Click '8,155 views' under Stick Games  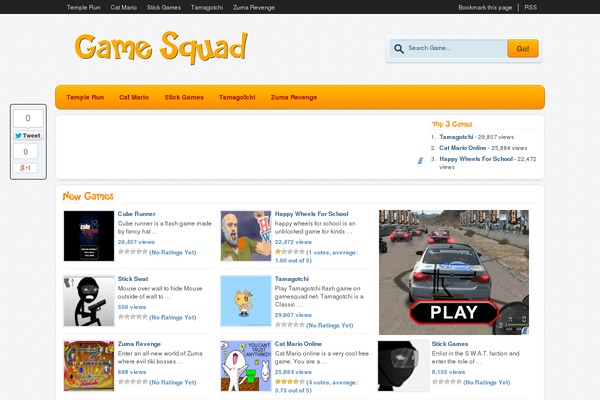point(448,372)
